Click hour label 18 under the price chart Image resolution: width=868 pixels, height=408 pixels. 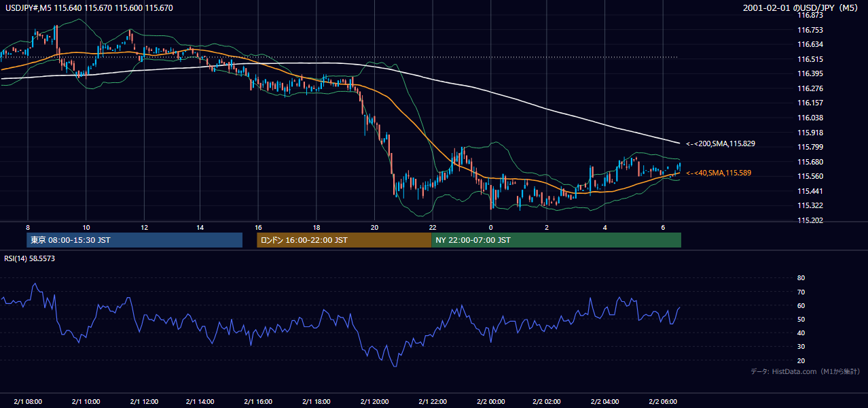pos(317,227)
